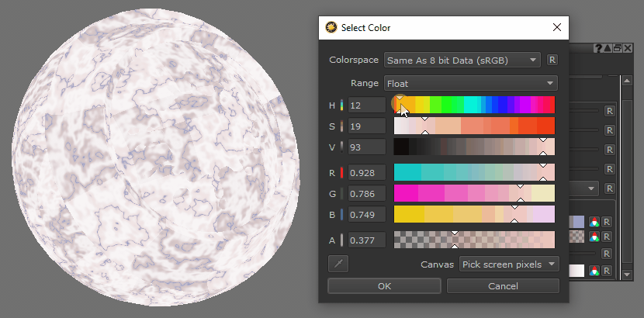The image size is (644, 318).
Task: Open color picker for the lavender swatch
Action: click(594, 223)
